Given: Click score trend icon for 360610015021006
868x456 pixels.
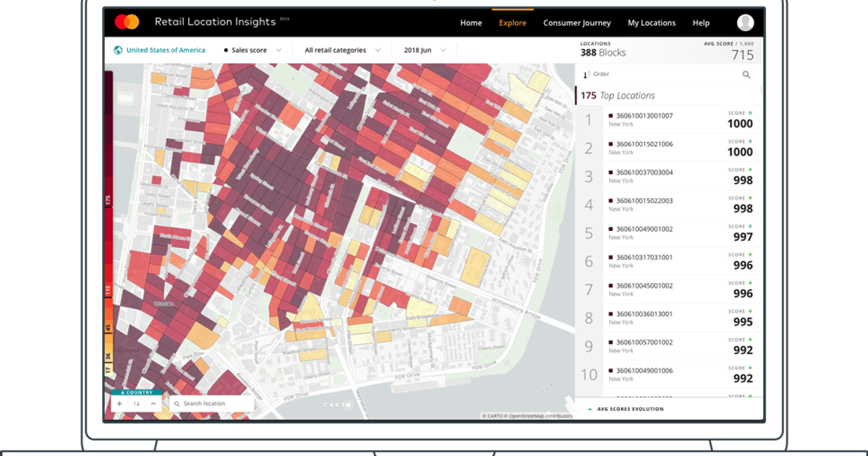Looking at the screenshot, I should (750, 141).
